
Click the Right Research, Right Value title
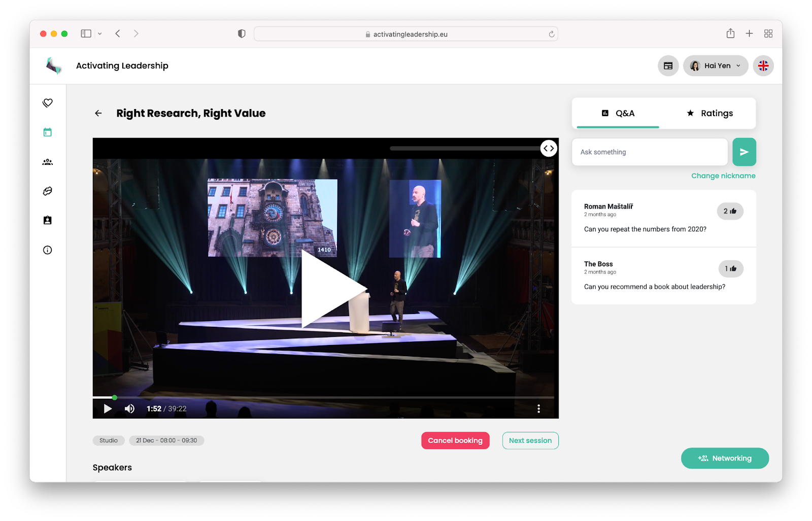191,113
